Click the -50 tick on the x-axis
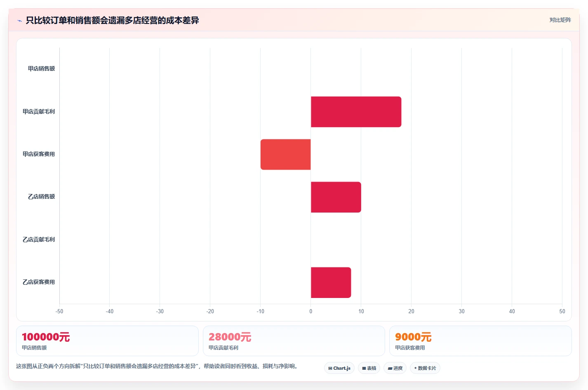The image size is (588, 390). pos(59,311)
